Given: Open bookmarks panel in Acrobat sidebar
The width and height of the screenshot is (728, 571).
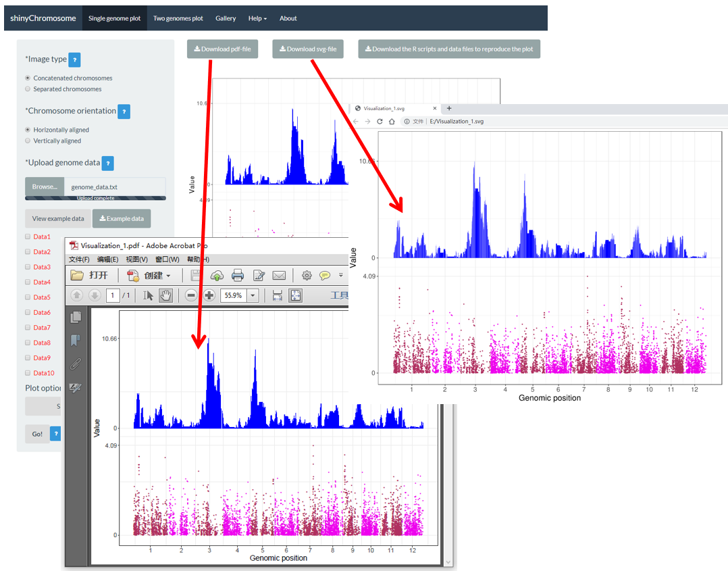Looking at the screenshot, I should [75, 341].
